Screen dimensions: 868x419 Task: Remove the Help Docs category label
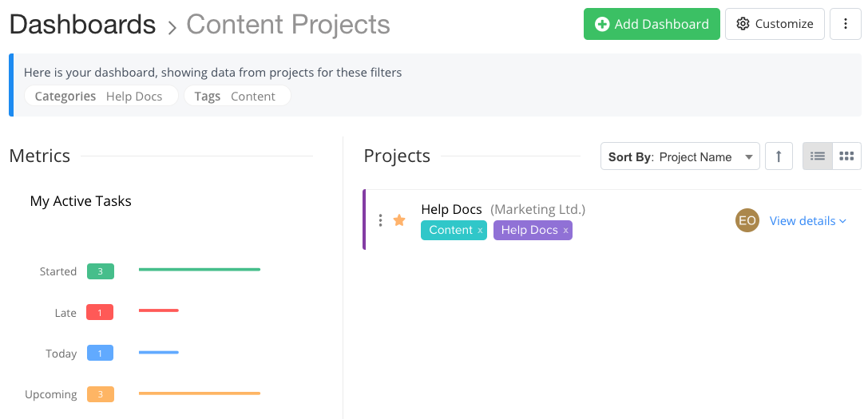click(x=565, y=231)
